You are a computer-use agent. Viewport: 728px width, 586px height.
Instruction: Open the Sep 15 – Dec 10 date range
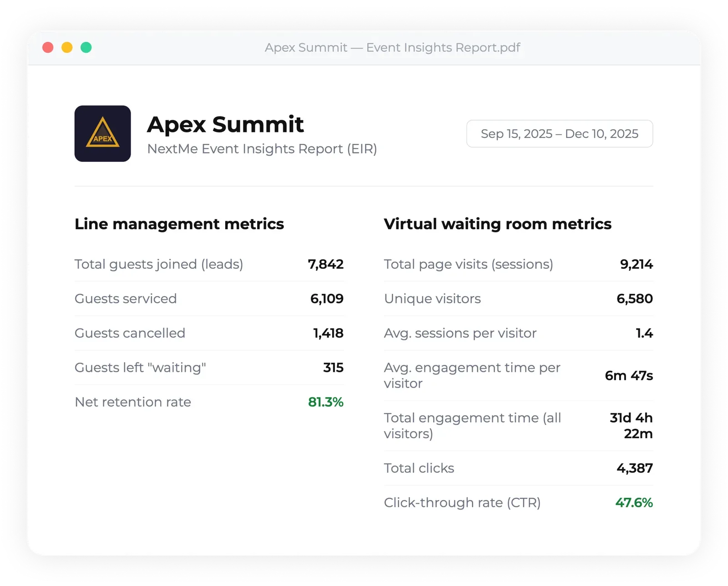(559, 134)
